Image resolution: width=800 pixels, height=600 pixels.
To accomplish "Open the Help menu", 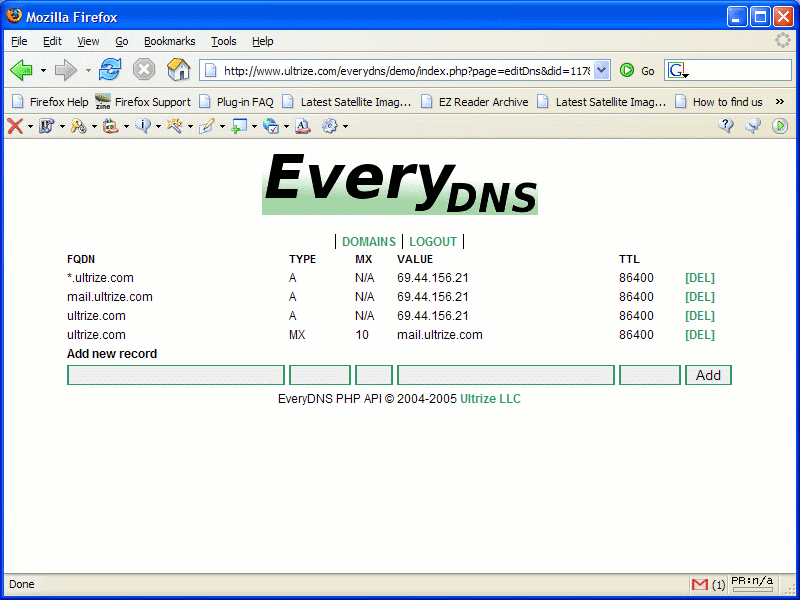I will point(262,41).
